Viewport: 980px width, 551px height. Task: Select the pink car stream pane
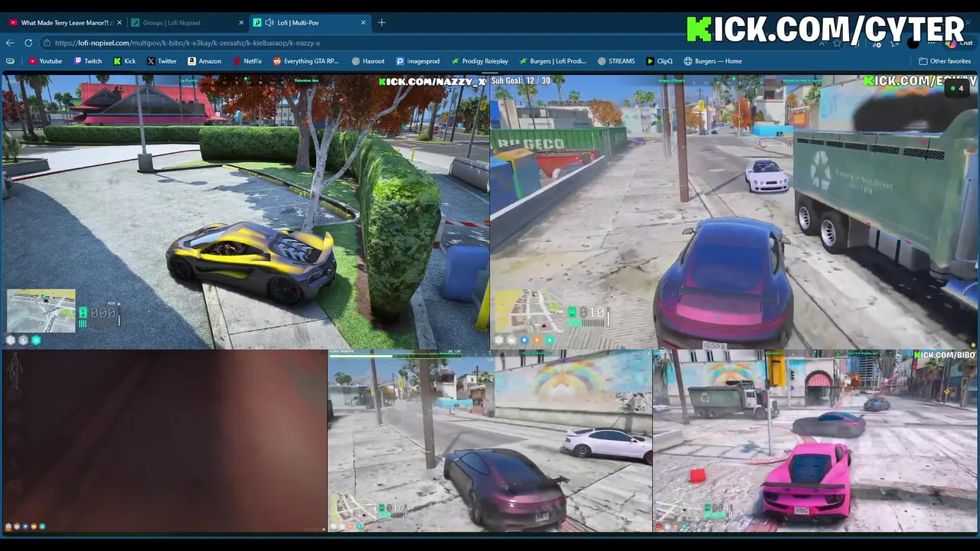tap(815, 441)
